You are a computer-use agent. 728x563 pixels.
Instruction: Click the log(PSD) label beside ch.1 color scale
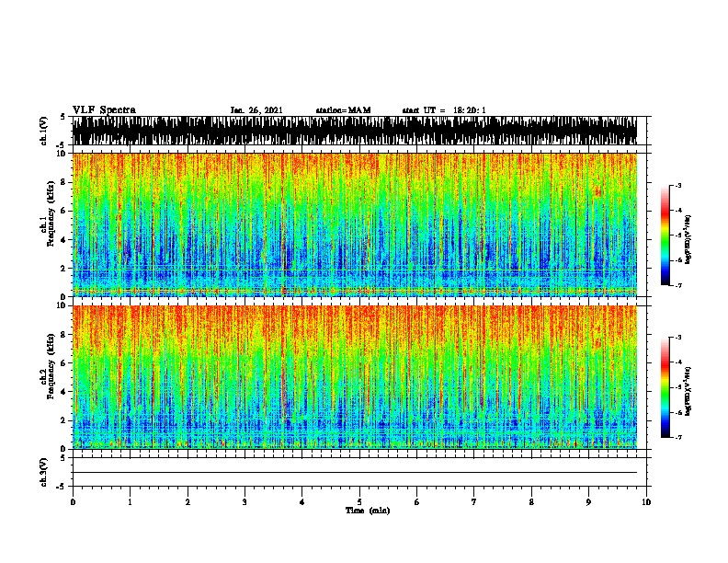click(x=688, y=240)
